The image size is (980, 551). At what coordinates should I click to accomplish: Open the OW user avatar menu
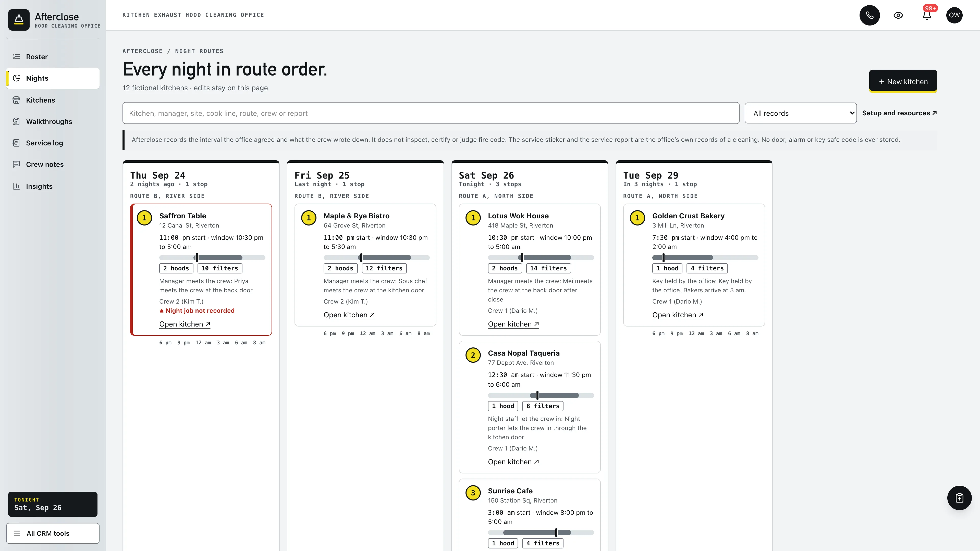tap(954, 15)
